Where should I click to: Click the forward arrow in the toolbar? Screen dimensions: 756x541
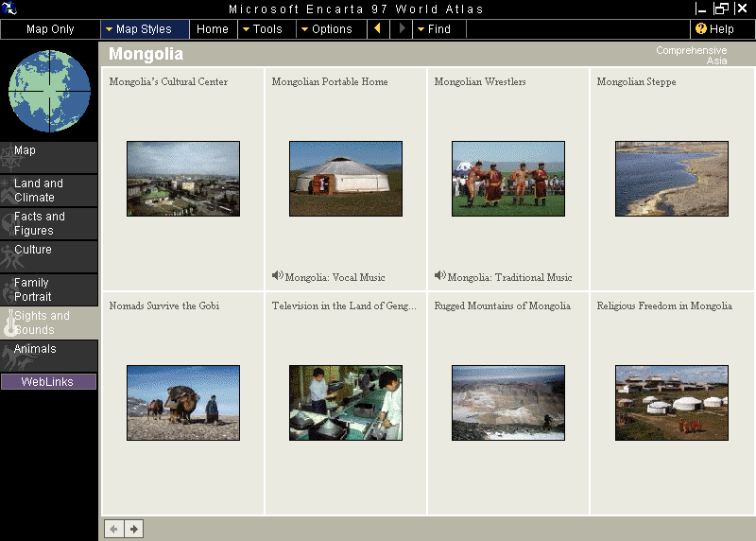click(402, 29)
